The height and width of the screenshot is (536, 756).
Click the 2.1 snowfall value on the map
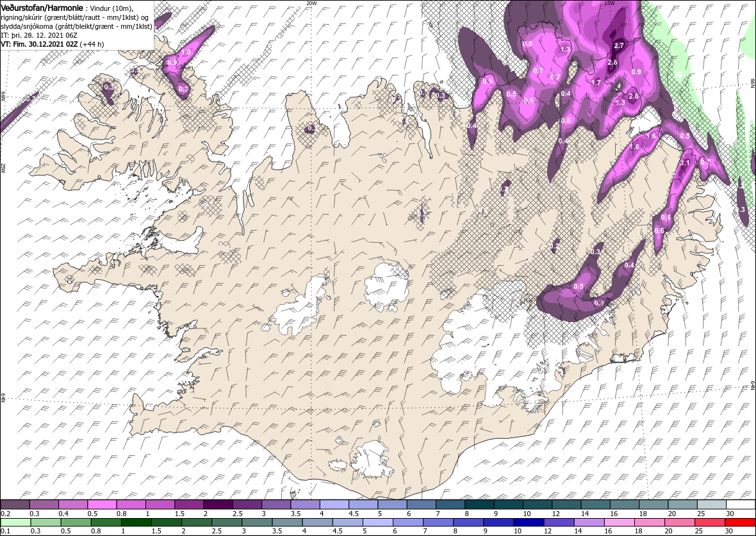(x=685, y=163)
